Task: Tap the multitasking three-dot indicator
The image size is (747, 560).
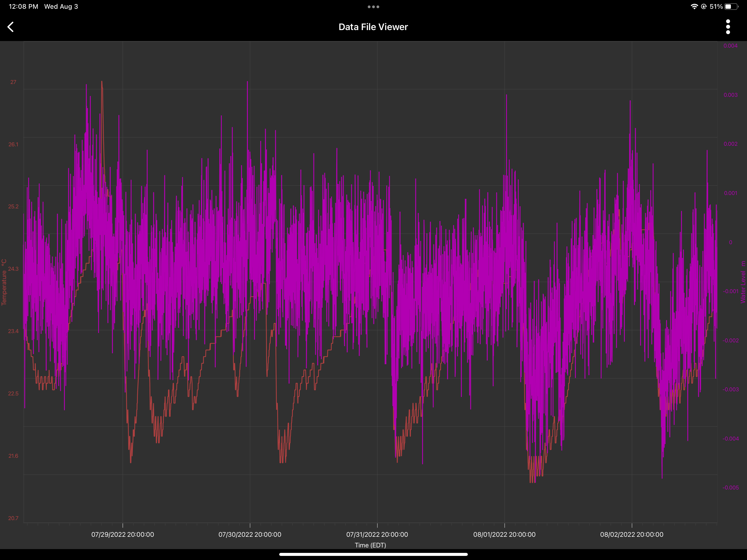Action: (373, 7)
